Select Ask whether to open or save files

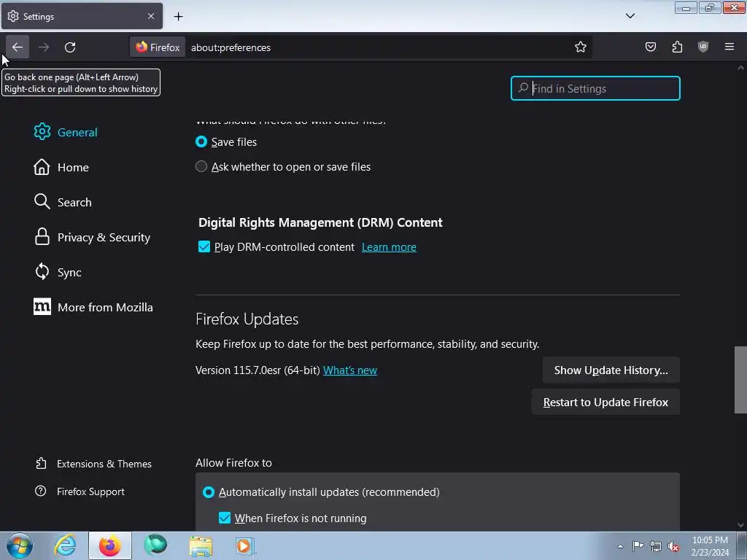(201, 166)
